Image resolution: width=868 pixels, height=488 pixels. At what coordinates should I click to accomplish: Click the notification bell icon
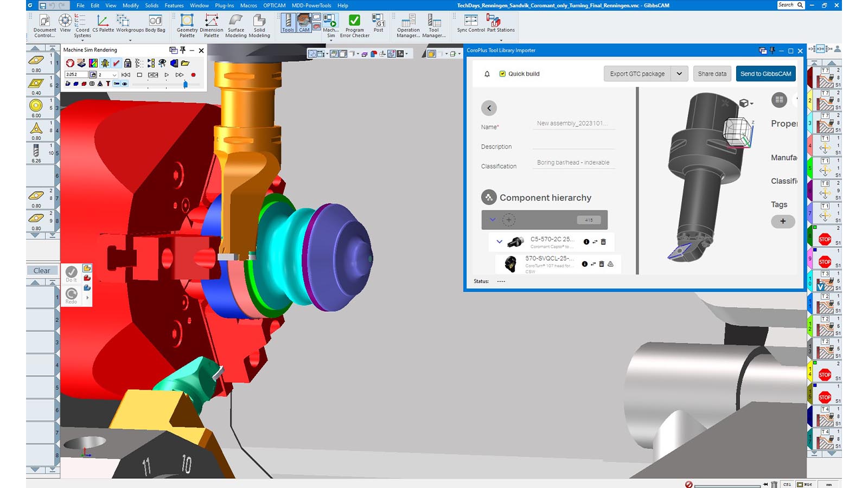(487, 74)
